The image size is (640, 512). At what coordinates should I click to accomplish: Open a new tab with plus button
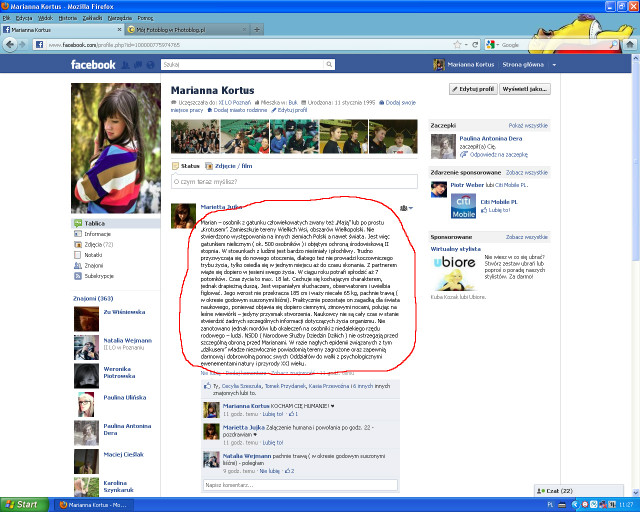[257, 29]
